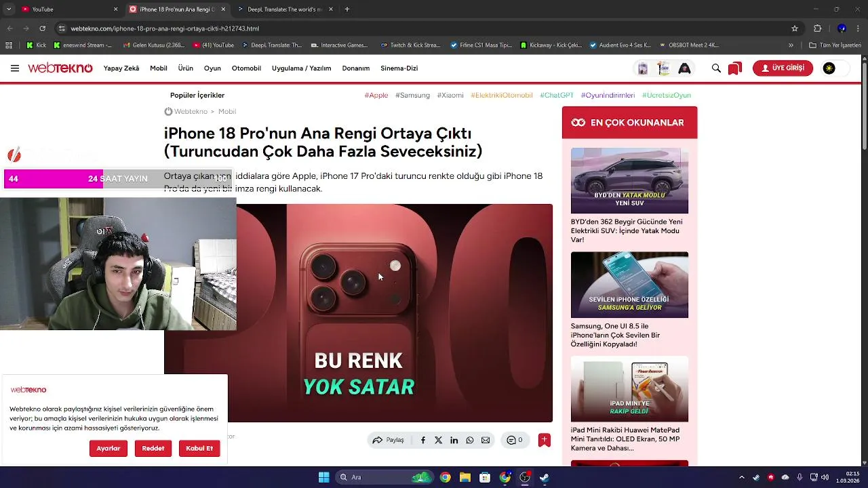The height and width of the screenshot is (488, 868).
Task: Open the Sinema-Dizi menu item
Action: point(399,68)
